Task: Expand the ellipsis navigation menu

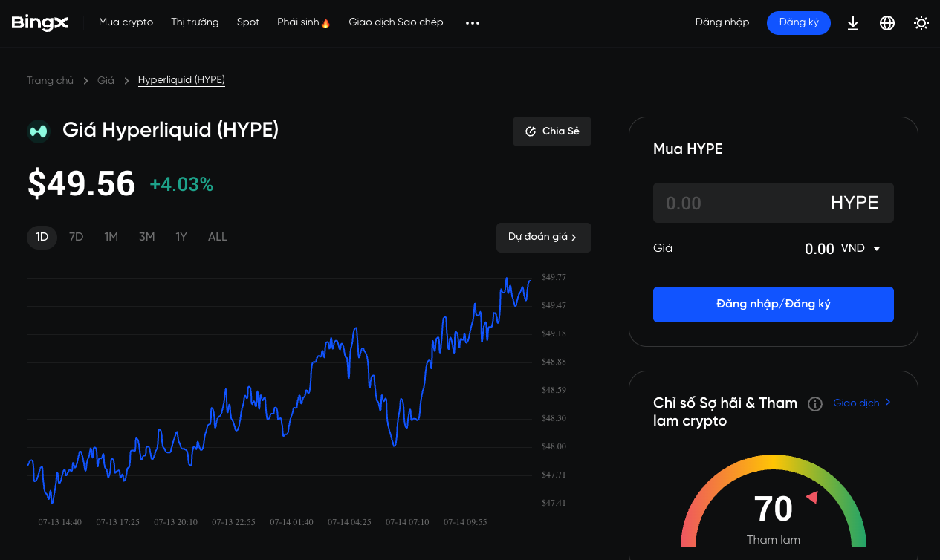Action: (x=472, y=23)
